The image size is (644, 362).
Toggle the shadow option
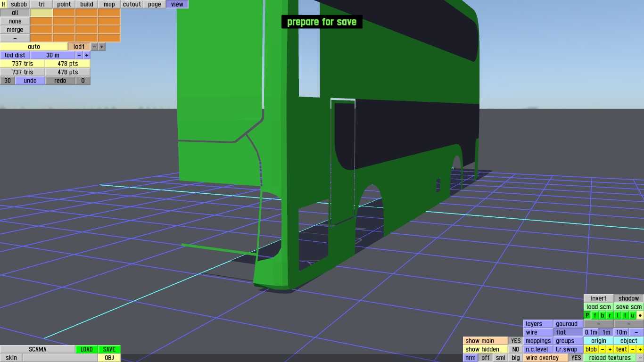[629, 298]
